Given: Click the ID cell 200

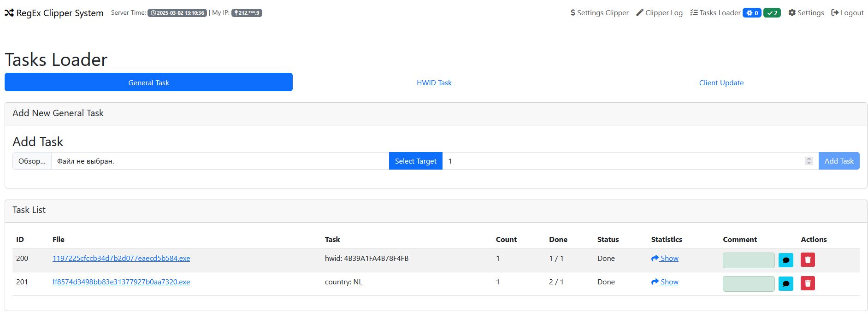Looking at the screenshot, I should [22, 259].
